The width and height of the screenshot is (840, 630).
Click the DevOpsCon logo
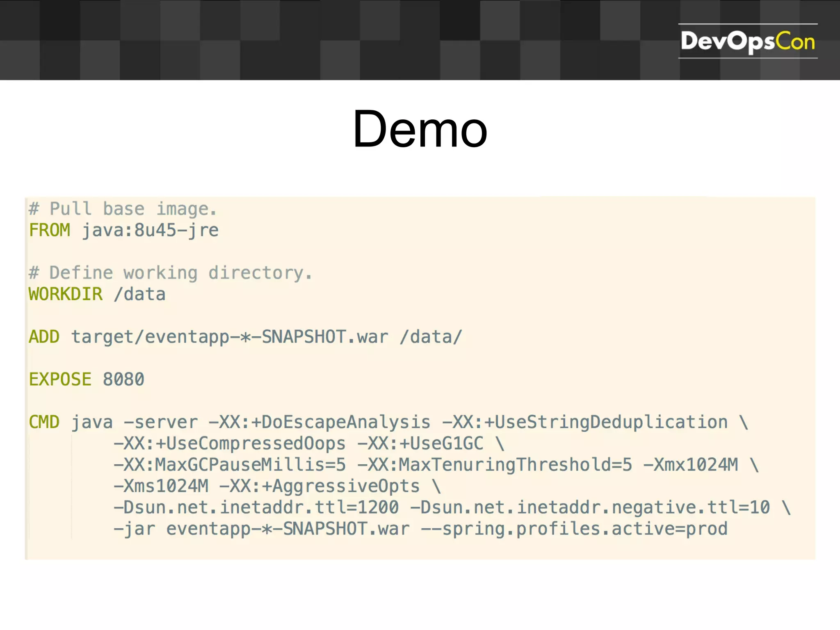pos(748,41)
